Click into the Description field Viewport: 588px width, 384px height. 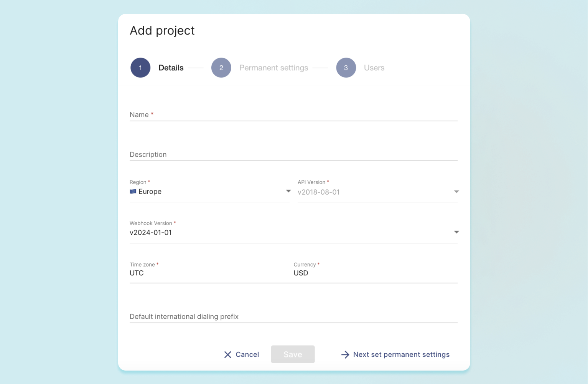(x=293, y=155)
